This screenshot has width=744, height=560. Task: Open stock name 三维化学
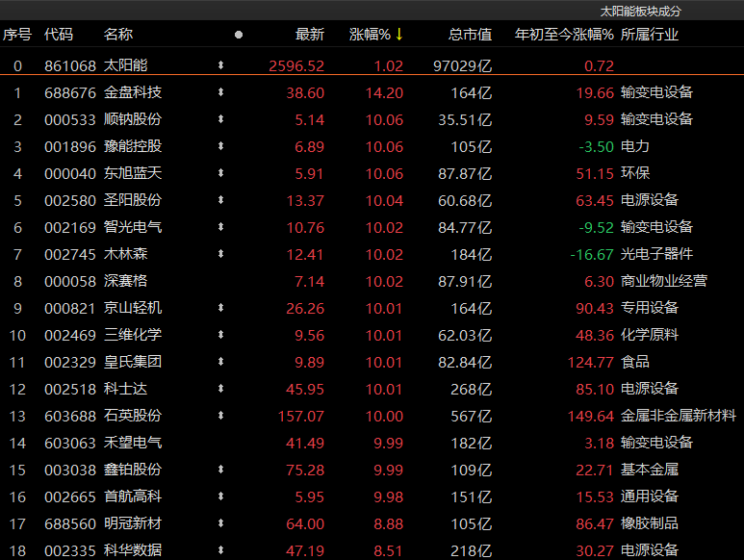133,335
